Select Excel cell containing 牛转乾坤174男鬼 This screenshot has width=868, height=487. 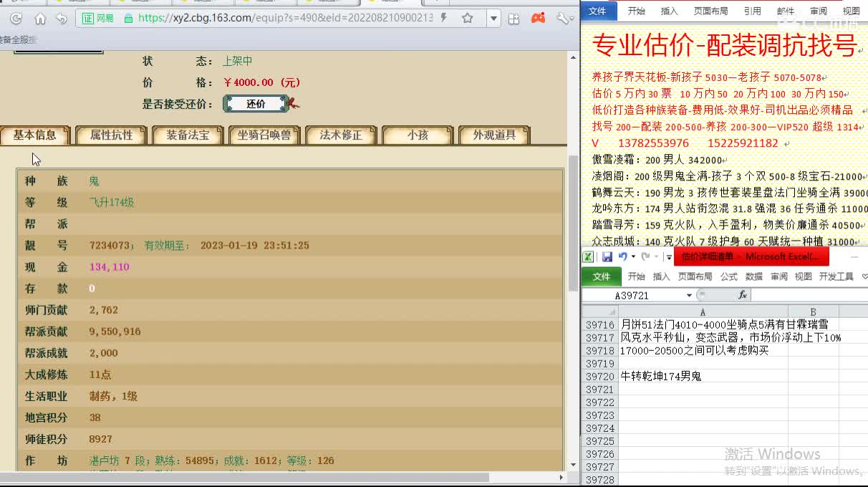(x=703, y=376)
